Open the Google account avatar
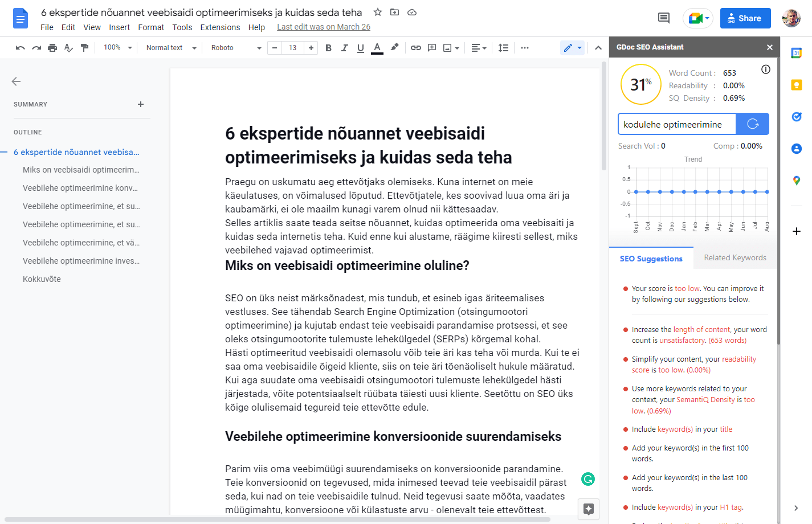The width and height of the screenshot is (812, 524). [x=791, y=18]
